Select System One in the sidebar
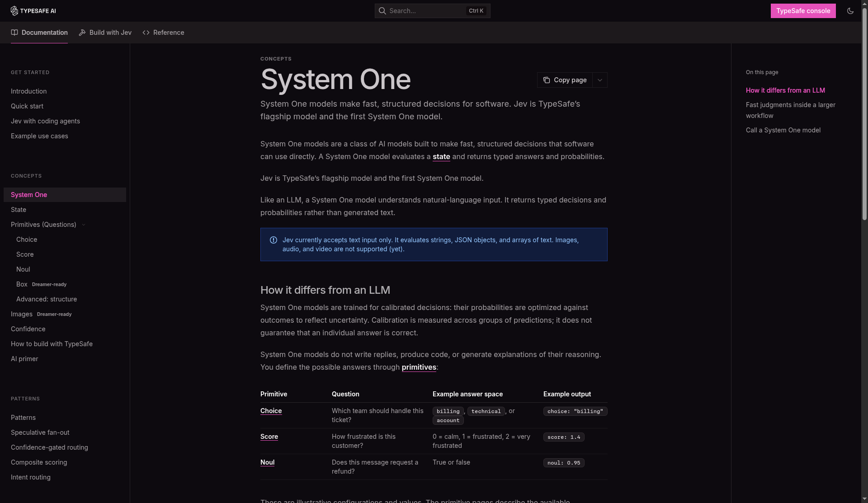This screenshot has height=503, width=868. click(x=65, y=195)
